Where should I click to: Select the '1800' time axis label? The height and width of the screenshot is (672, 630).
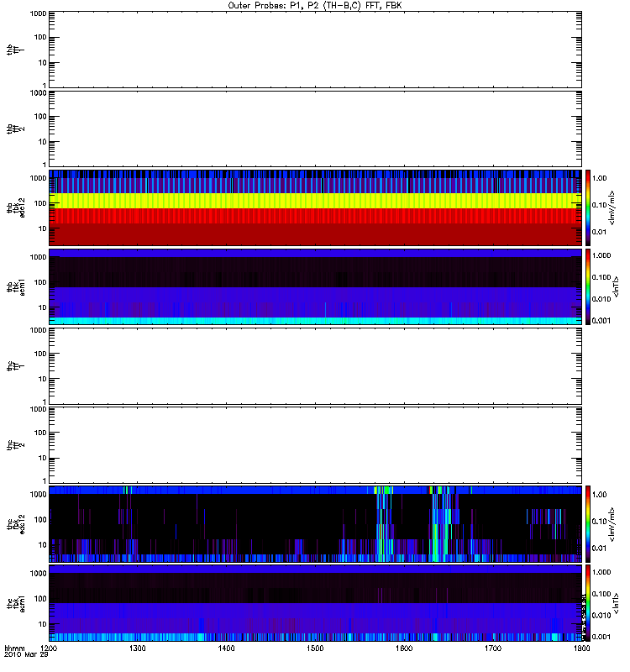[581, 648]
